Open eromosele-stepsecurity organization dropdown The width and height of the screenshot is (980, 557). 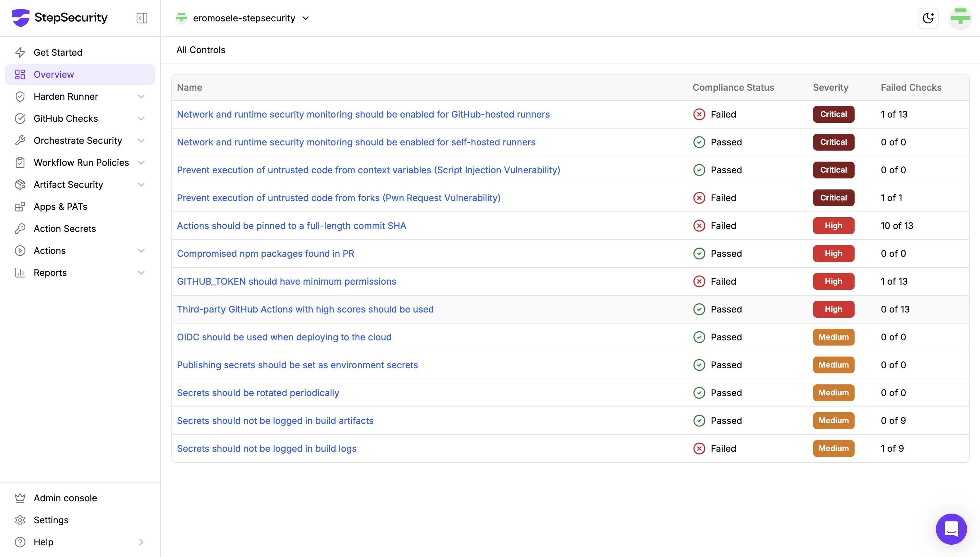[243, 18]
